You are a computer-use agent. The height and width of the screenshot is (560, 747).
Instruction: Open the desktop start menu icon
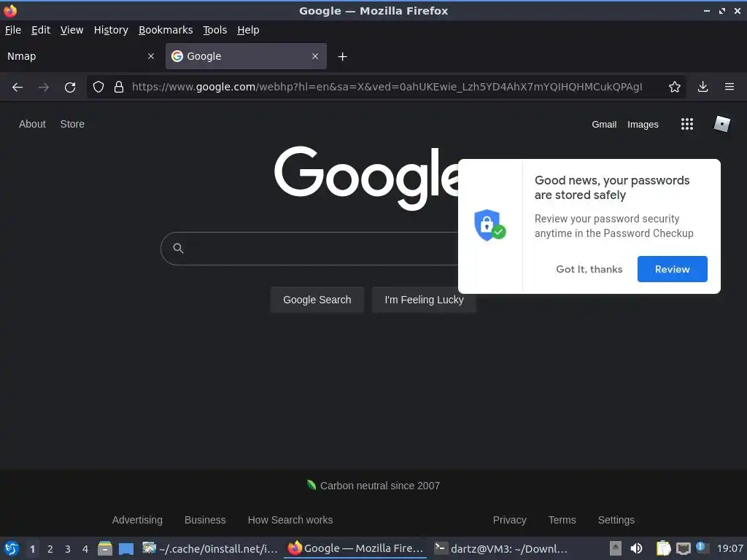pyautogui.click(x=11, y=548)
